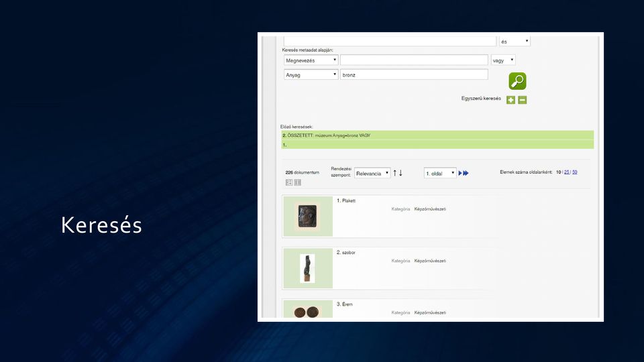Screen dimensions: 644x362
Task: Show 25 items per page
Action: pos(566,172)
